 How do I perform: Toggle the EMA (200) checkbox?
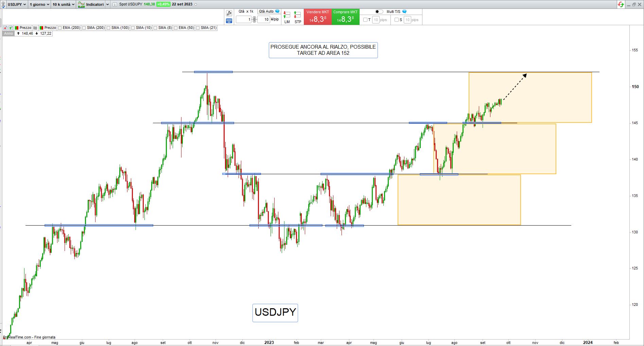[x=60, y=28]
